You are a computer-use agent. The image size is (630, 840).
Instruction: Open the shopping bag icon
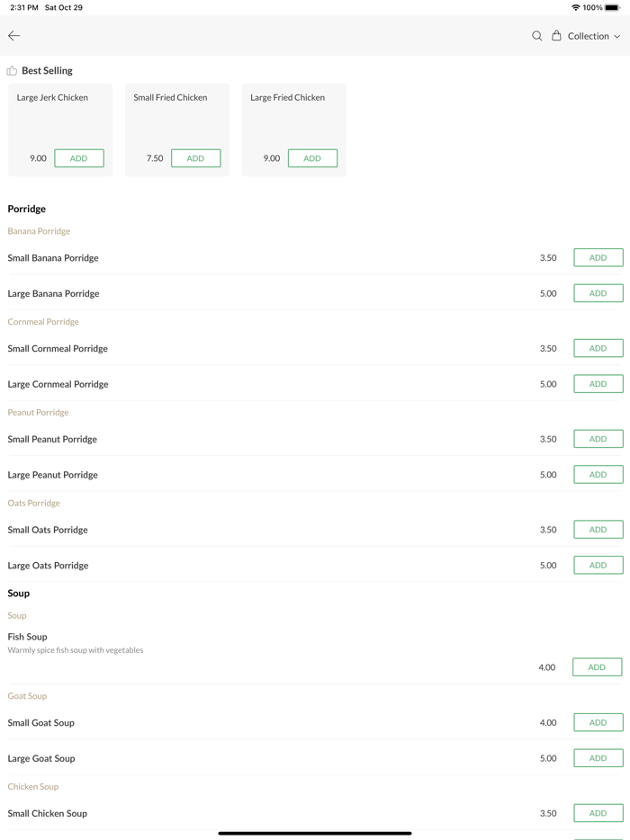[x=556, y=36]
